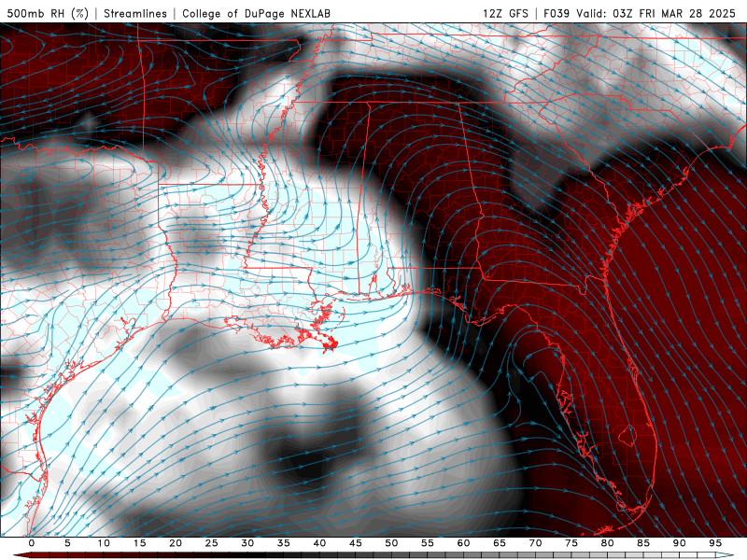Click the 45 value on color scale
Image resolution: width=747 pixels, height=560 pixels.
tap(356, 543)
